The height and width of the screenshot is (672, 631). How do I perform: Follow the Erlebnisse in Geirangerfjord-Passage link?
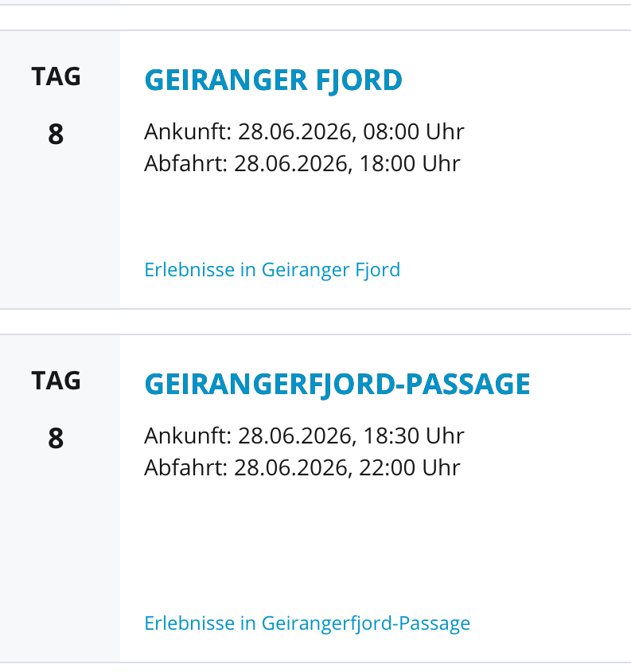pos(307,623)
